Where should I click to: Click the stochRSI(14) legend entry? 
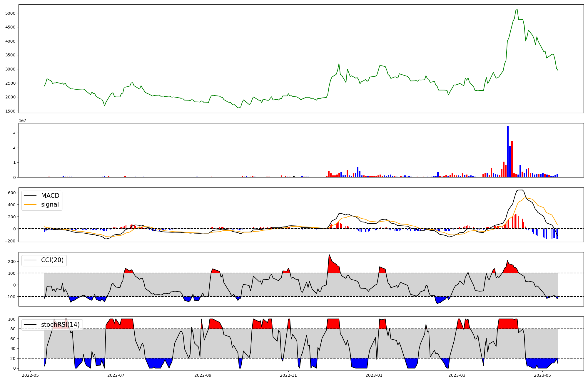pyautogui.click(x=60, y=324)
